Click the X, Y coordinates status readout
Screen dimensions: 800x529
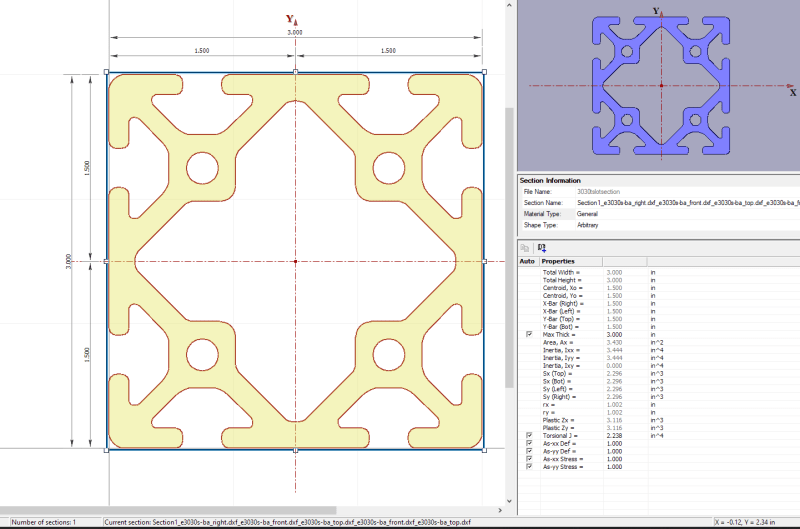pos(745,522)
